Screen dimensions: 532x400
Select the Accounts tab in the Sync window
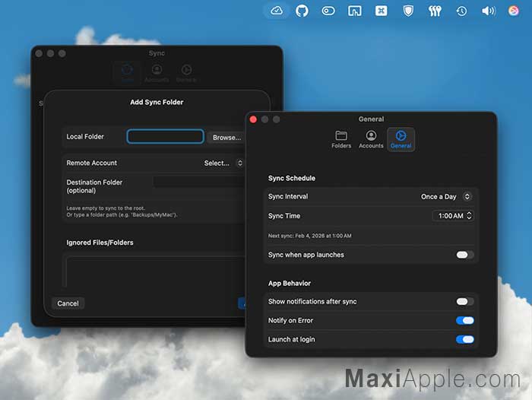click(x=157, y=74)
